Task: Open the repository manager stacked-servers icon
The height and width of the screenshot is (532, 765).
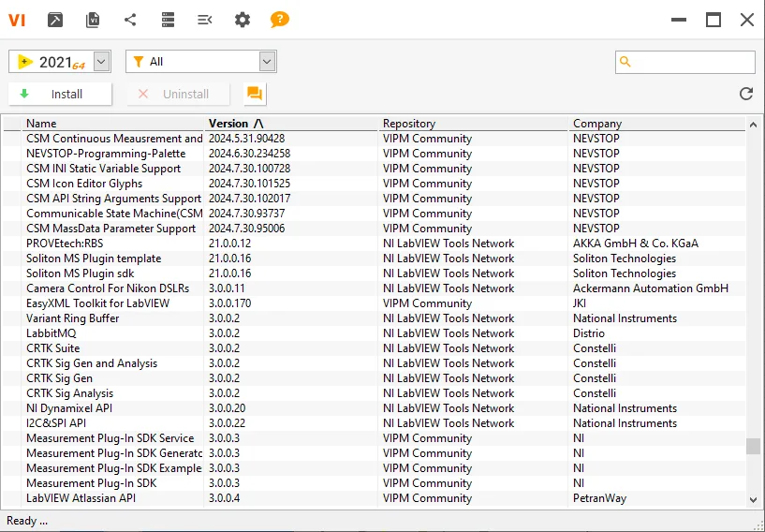Action: pyautogui.click(x=168, y=20)
